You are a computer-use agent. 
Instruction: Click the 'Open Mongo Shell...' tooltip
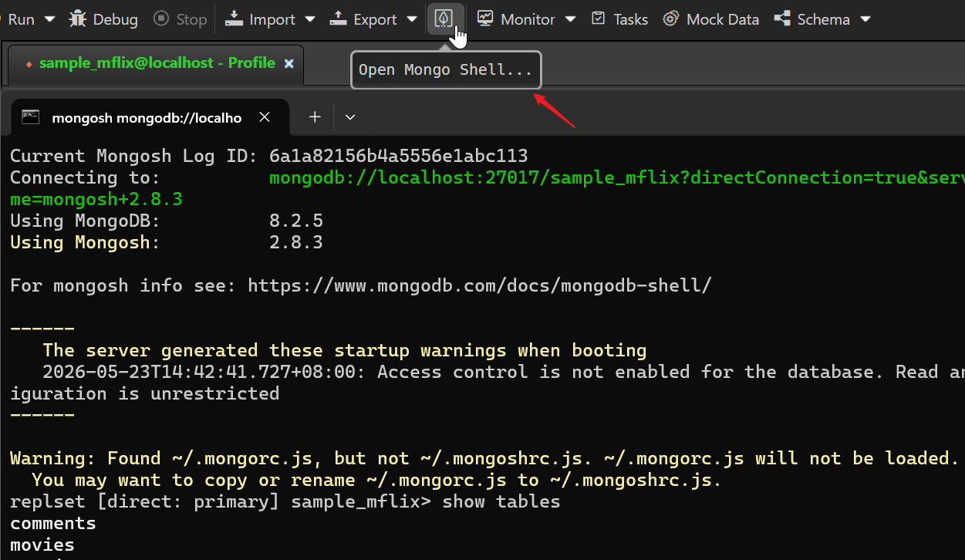point(446,70)
